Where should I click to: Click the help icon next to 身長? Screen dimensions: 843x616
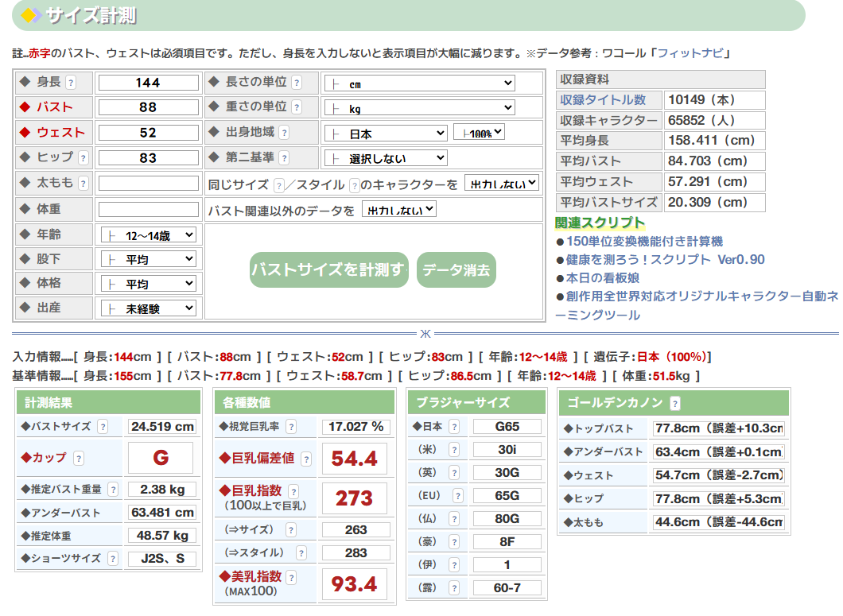[x=71, y=83]
